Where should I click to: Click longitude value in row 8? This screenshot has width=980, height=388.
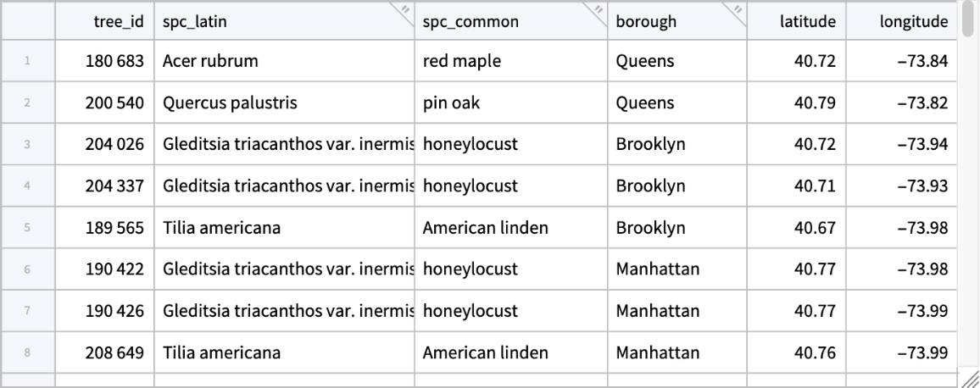tap(901, 352)
